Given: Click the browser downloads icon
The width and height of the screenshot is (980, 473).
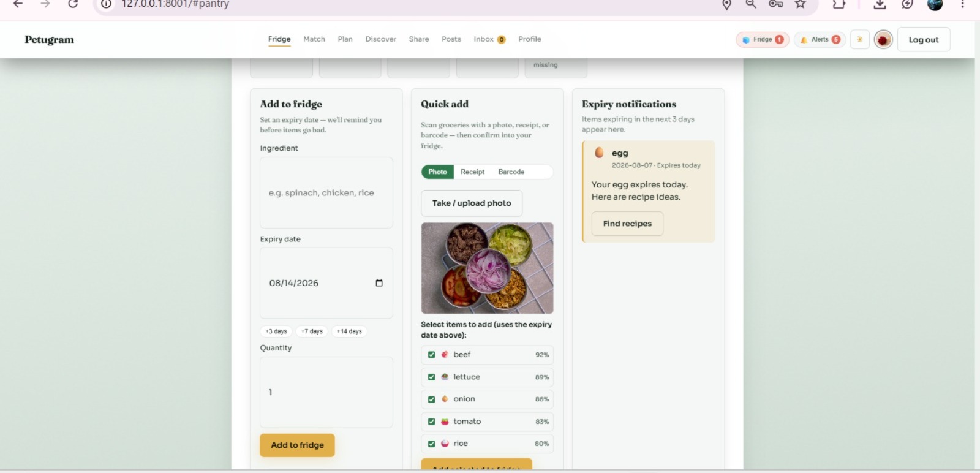Looking at the screenshot, I should coord(880,4).
